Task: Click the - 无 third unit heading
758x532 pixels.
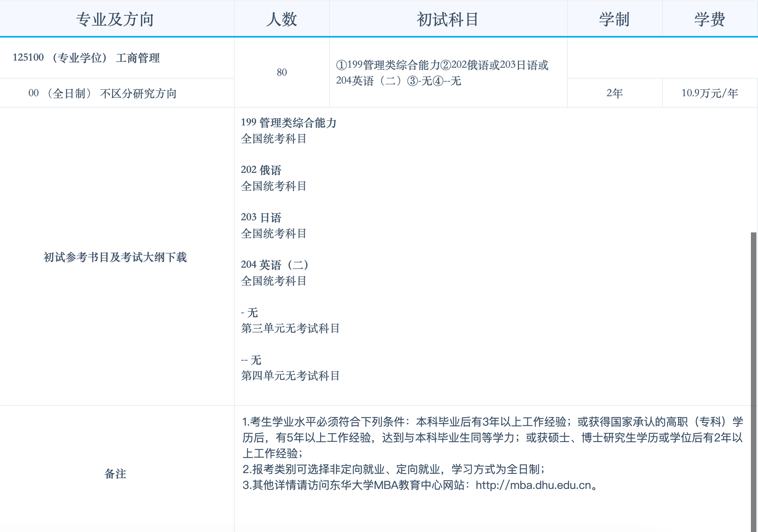Action: pyautogui.click(x=249, y=313)
